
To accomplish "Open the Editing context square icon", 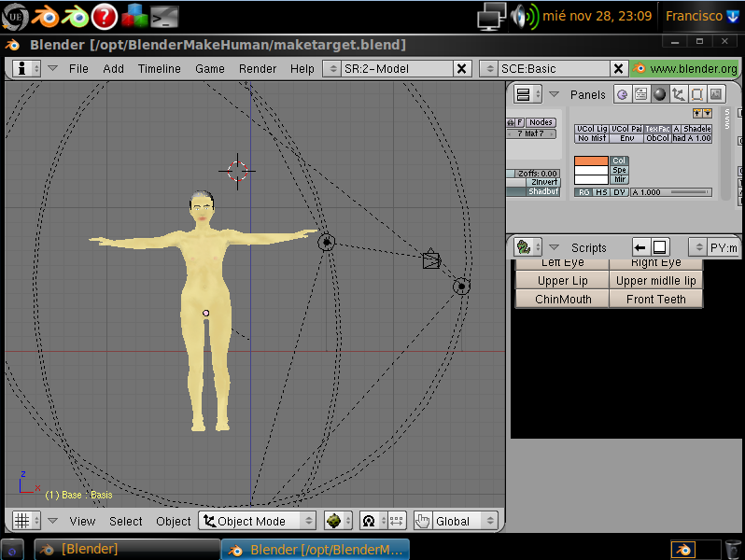I will point(696,94).
